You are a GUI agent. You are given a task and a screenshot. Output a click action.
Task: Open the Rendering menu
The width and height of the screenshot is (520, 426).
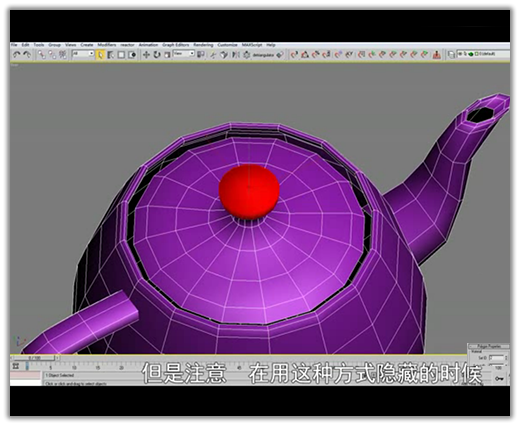pos(203,45)
